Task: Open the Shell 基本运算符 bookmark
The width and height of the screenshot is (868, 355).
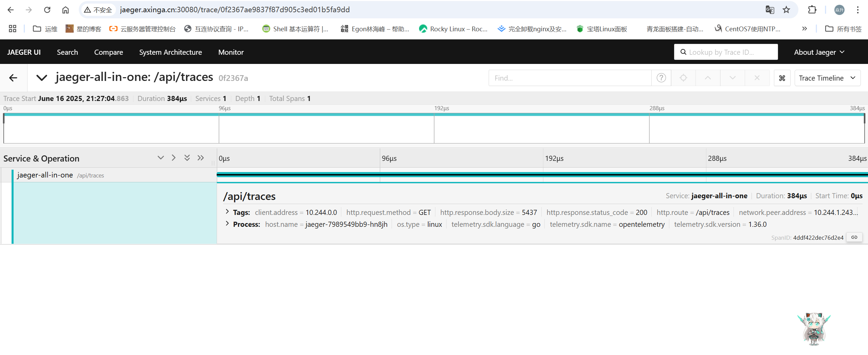Action: pos(295,29)
